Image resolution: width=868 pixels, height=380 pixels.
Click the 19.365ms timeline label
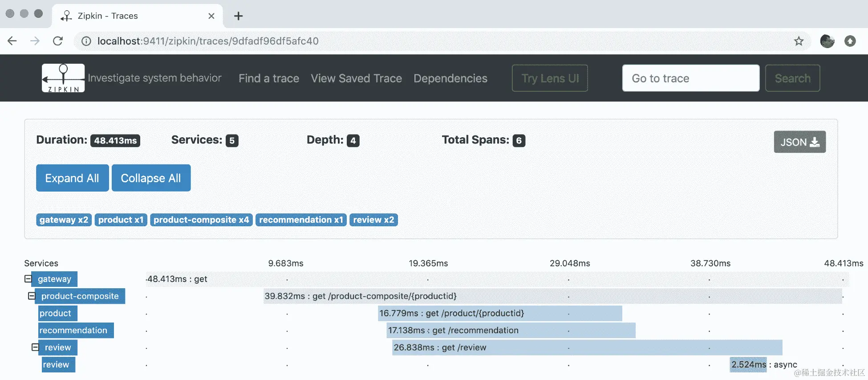[x=428, y=263]
